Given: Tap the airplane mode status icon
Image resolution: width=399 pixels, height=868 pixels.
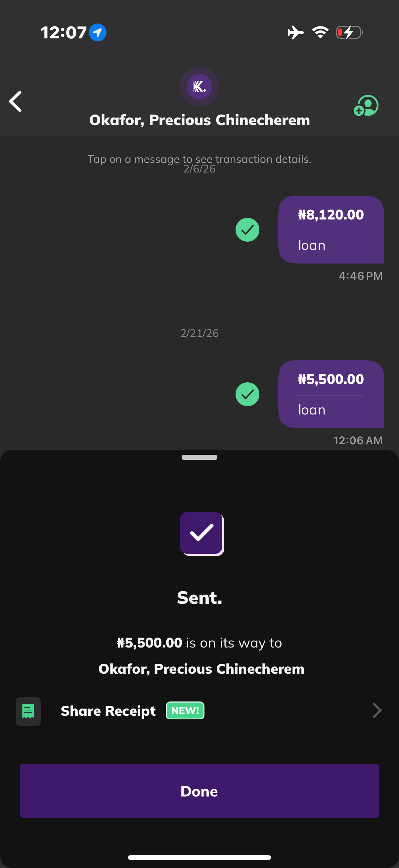Looking at the screenshot, I should click(x=296, y=33).
